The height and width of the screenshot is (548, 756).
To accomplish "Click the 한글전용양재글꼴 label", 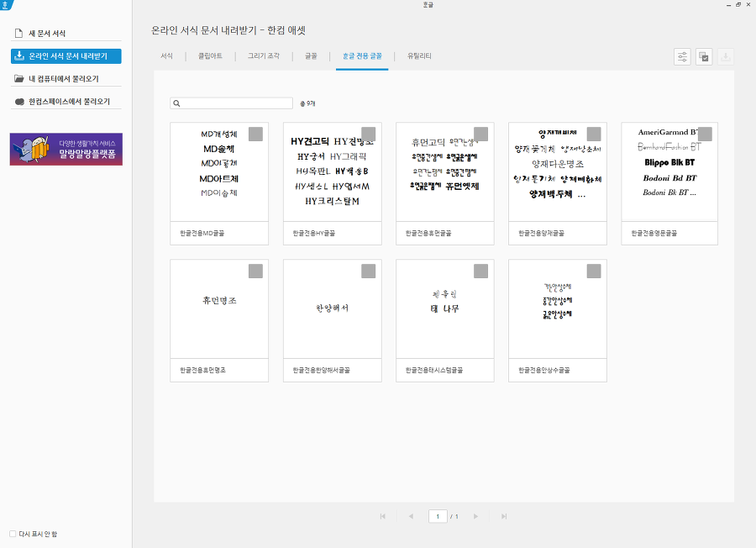I will [542, 233].
